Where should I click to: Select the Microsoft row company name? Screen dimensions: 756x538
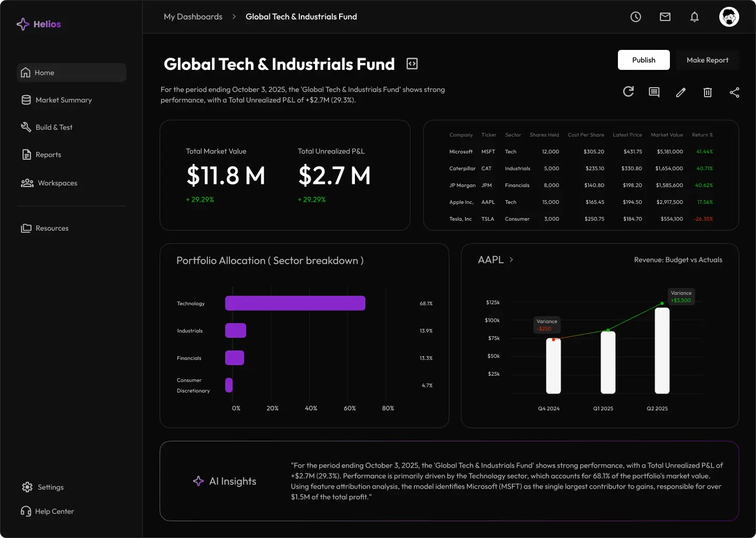461,152
